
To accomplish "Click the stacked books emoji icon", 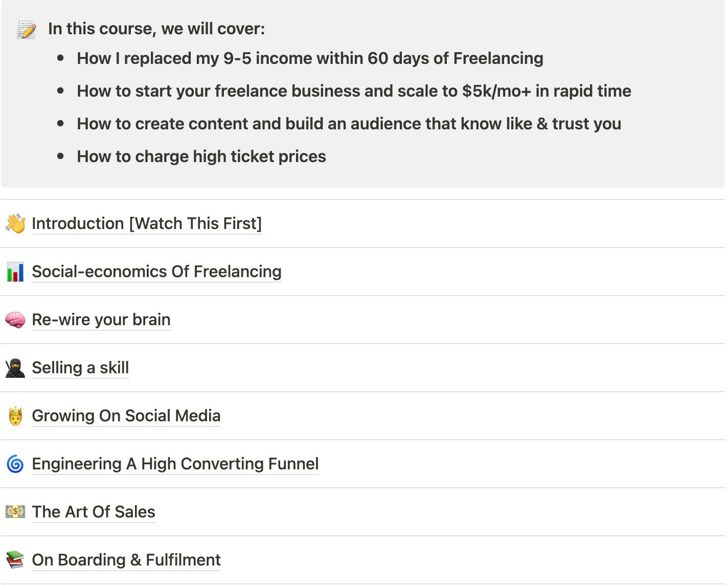I will (x=15, y=560).
